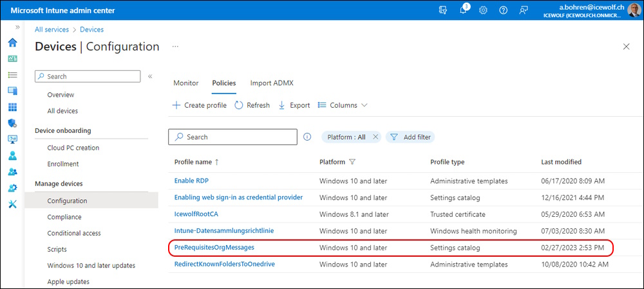Screen dimensions: 644x289
Task: Open the All services list icon
Action: click(x=13, y=75)
